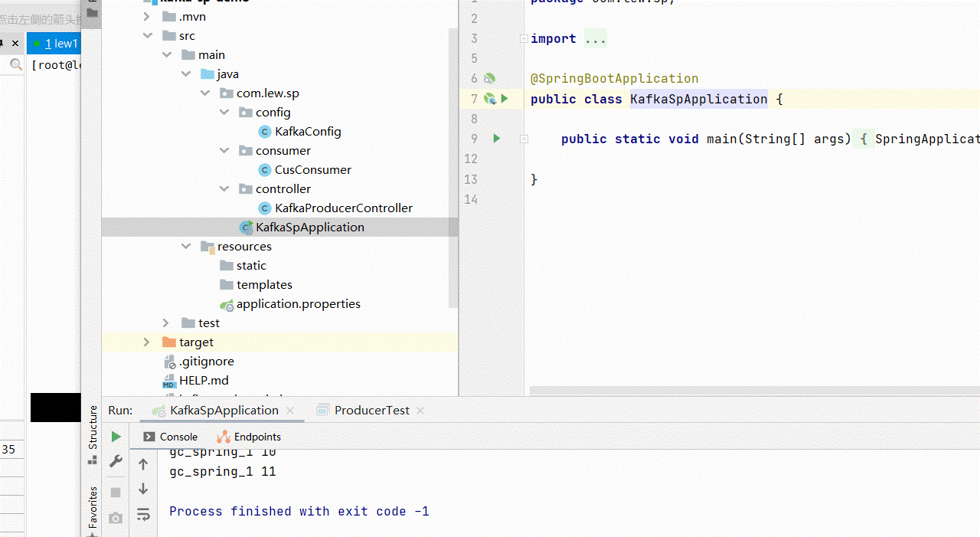
Task: Select HELP.md in the project tree
Action: [x=204, y=381]
